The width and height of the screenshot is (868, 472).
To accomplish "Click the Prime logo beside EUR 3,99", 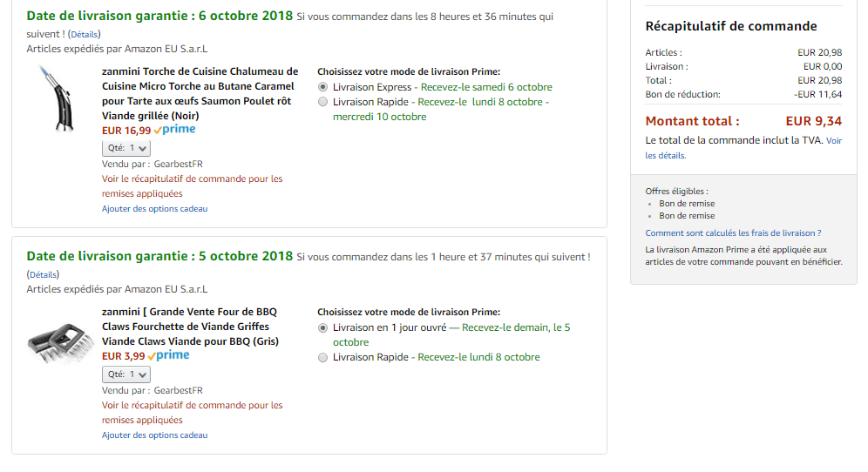I will tap(169, 355).
